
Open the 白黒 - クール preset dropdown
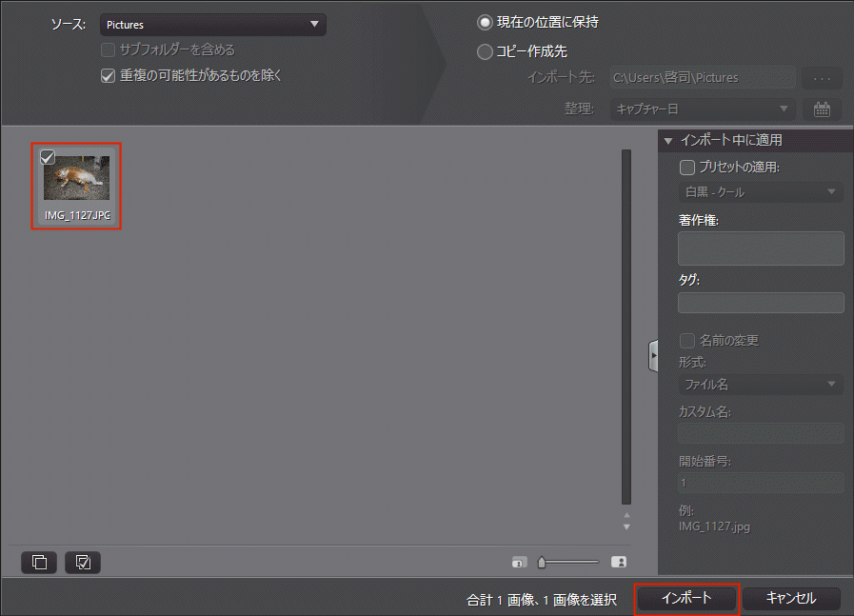tap(761, 192)
